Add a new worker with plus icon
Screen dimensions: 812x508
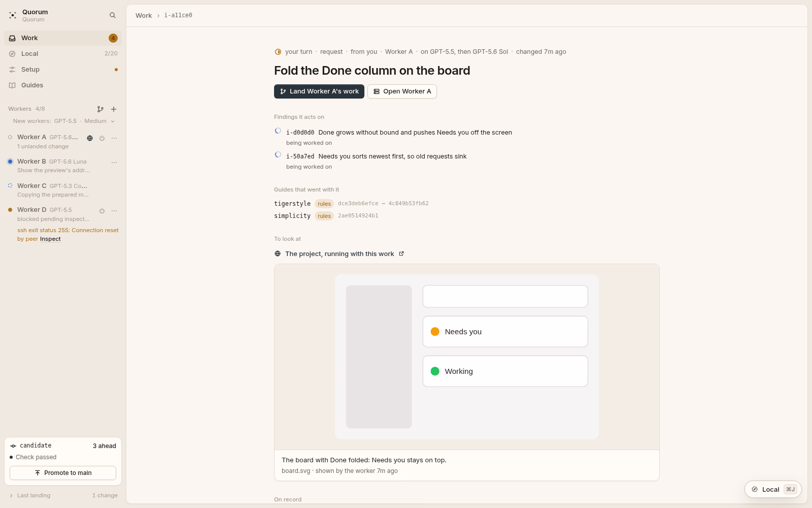point(114,109)
